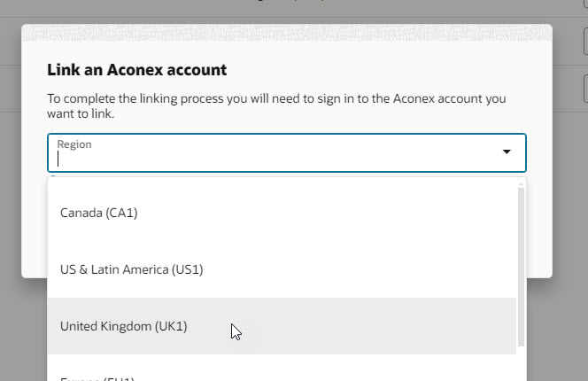Select Canada (CA1) region
The height and width of the screenshot is (381, 588).
click(99, 213)
